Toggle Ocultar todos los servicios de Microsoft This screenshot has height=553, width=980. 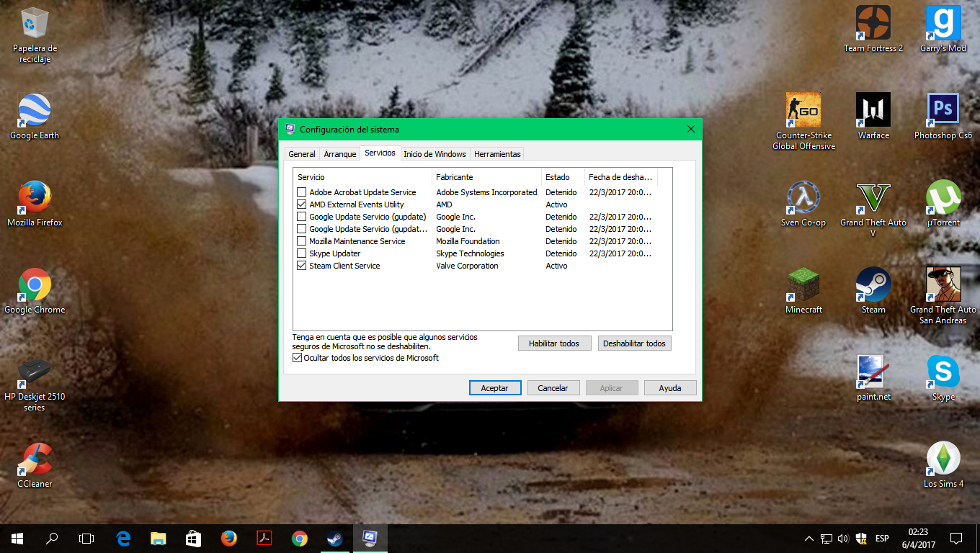click(x=298, y=358)
